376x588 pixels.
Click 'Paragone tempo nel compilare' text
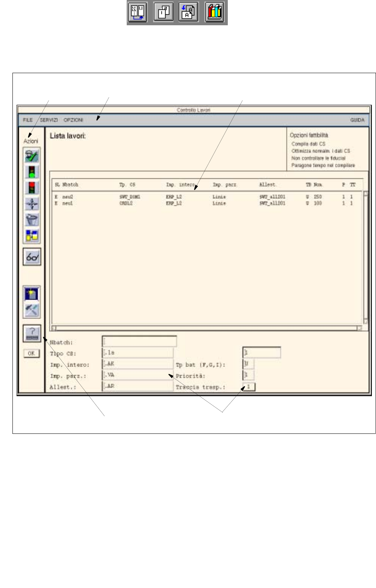pyautogui.click(x=323, y=165)
